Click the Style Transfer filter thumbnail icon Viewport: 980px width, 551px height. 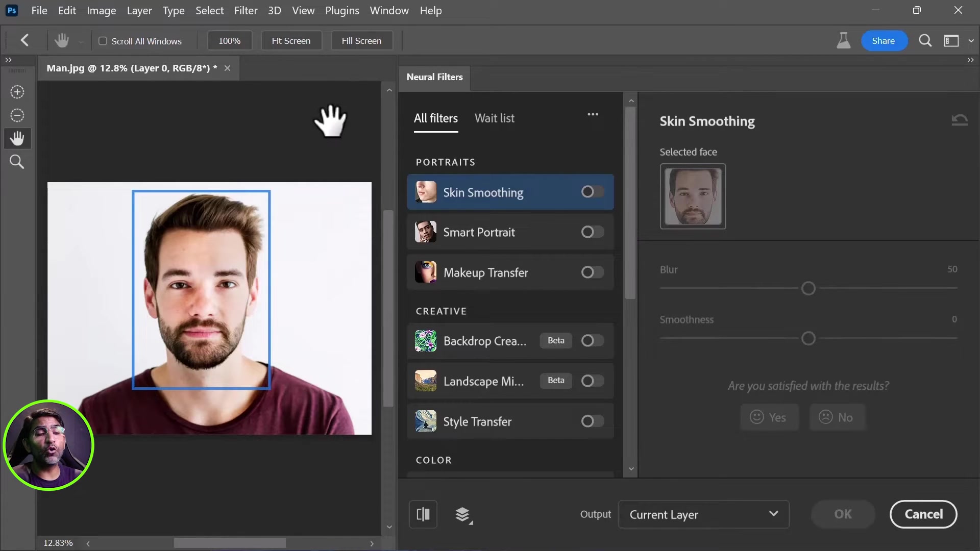click(426, 421)
